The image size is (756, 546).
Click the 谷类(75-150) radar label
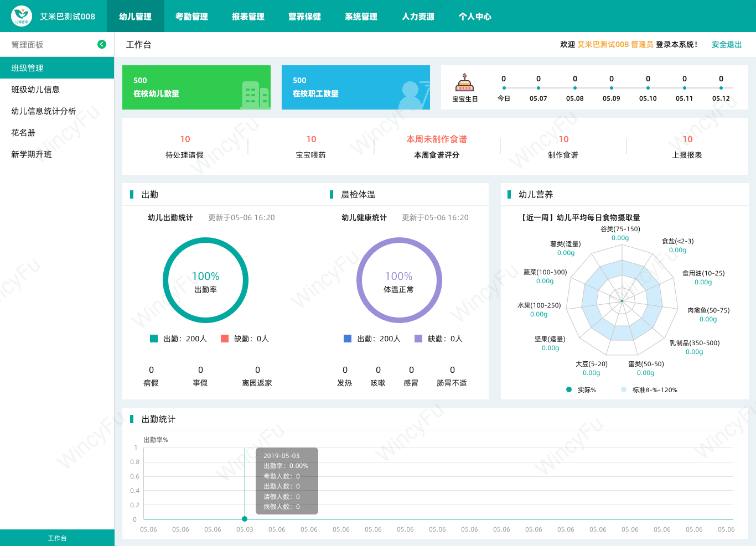pyautogui.click(x=620, y=229)
